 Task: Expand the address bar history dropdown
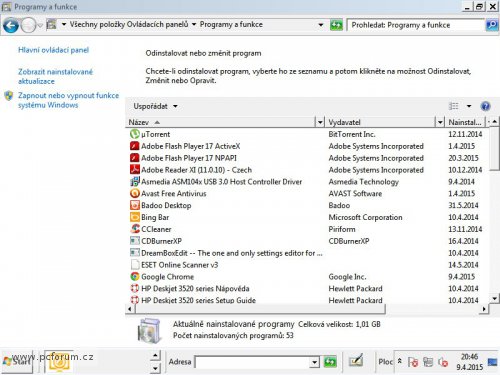point(321,25)
